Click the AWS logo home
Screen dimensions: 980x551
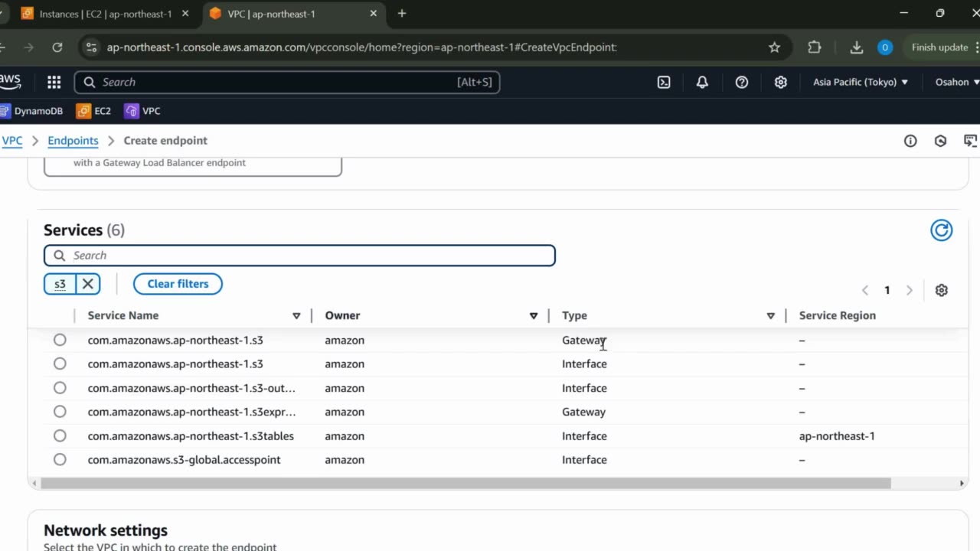click(10, 81)
